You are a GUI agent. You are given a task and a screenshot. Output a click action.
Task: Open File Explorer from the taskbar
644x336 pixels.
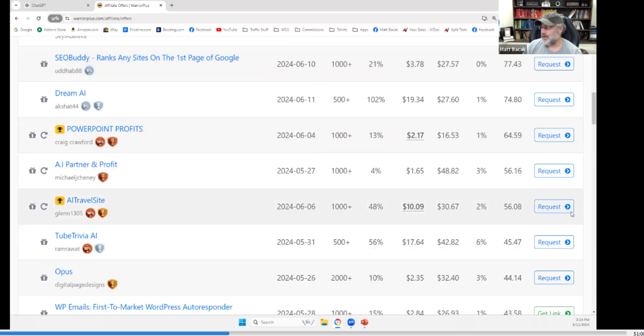(324, 322)
